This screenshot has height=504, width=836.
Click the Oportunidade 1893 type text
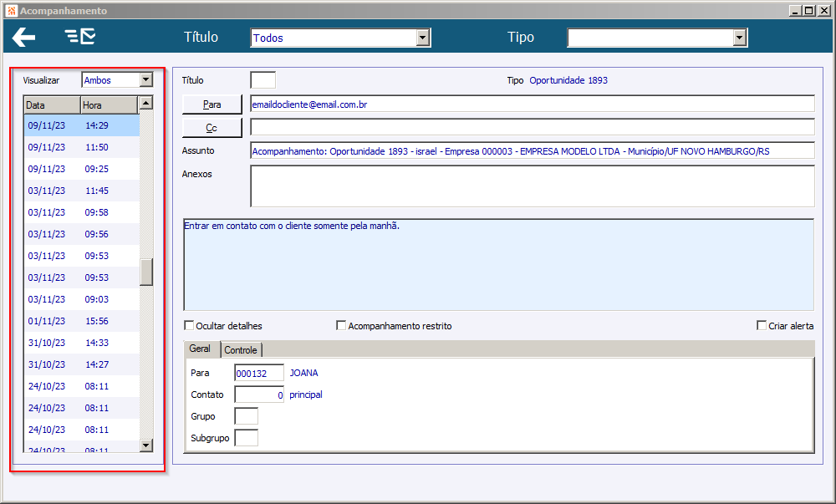pos(568,80)
